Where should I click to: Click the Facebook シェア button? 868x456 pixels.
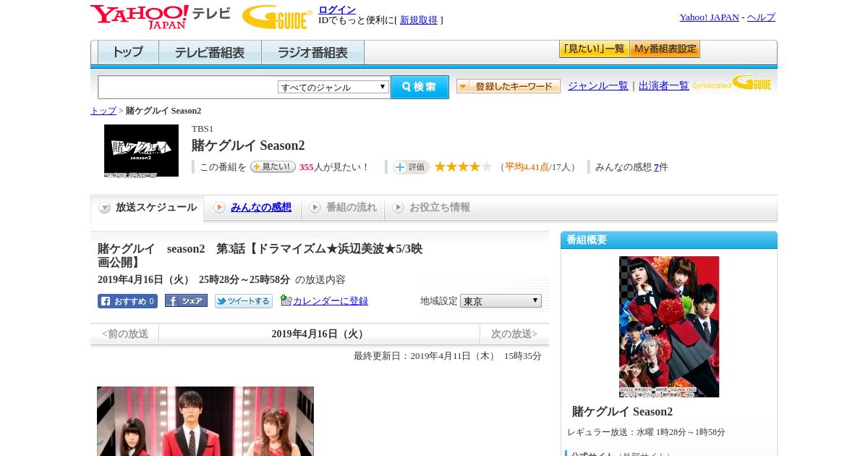tap(186, 300)
